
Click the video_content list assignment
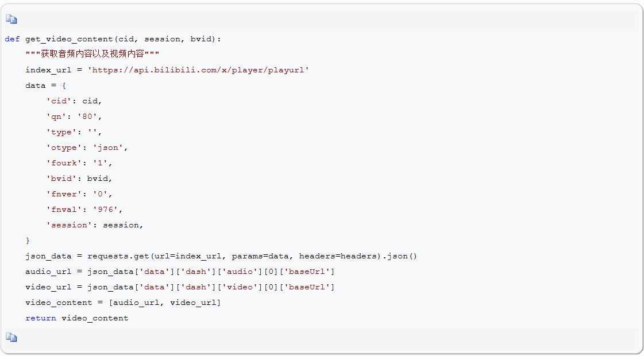tap(123, 303)
